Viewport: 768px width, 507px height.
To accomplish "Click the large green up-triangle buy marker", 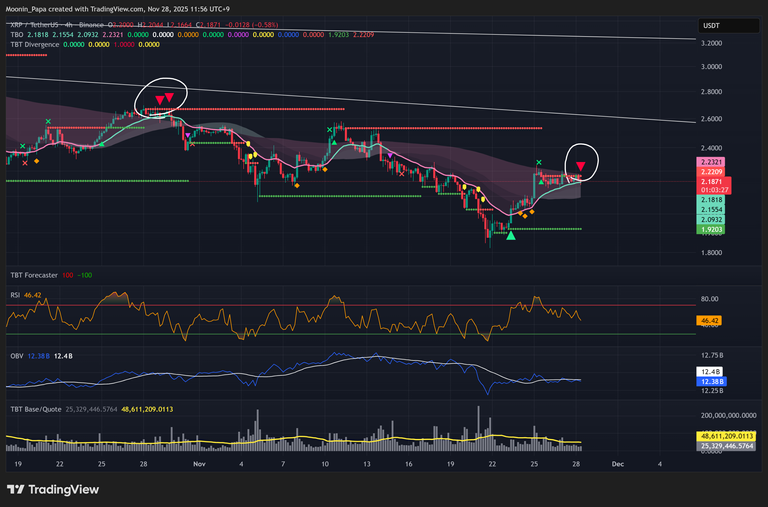I will pyautogui.click(x=511, y=234).
